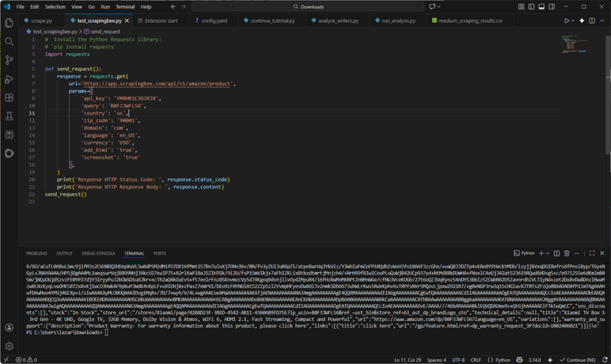Toggle the primary sidebar visibility icon
This screenshot has height=364, width=611.
[532, 6]
